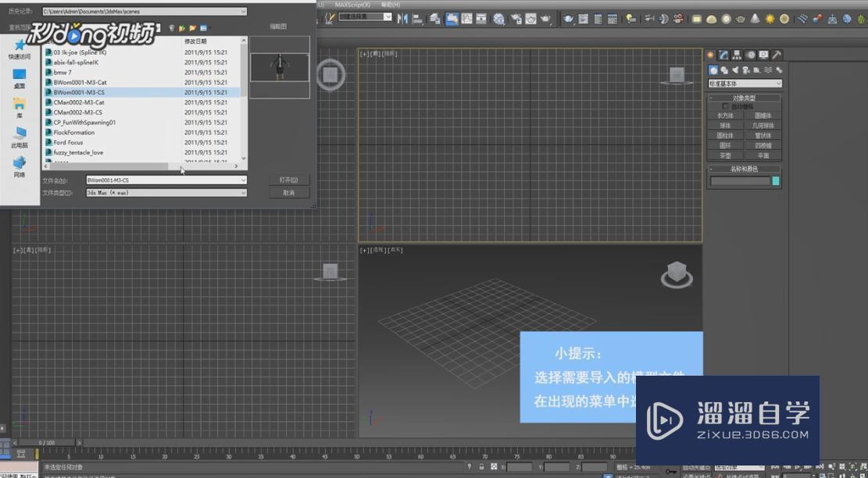
Task: Click the 茶壶 teapot creation button
Action: tap(725, 155)
